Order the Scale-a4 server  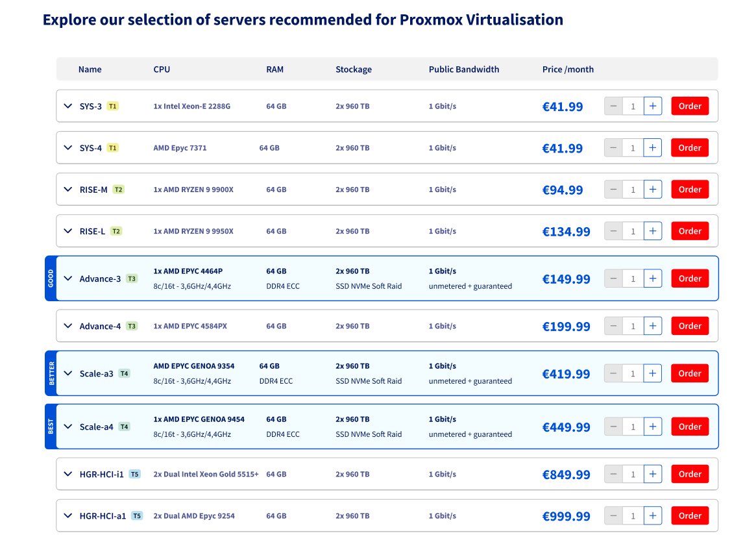[690, 427]
